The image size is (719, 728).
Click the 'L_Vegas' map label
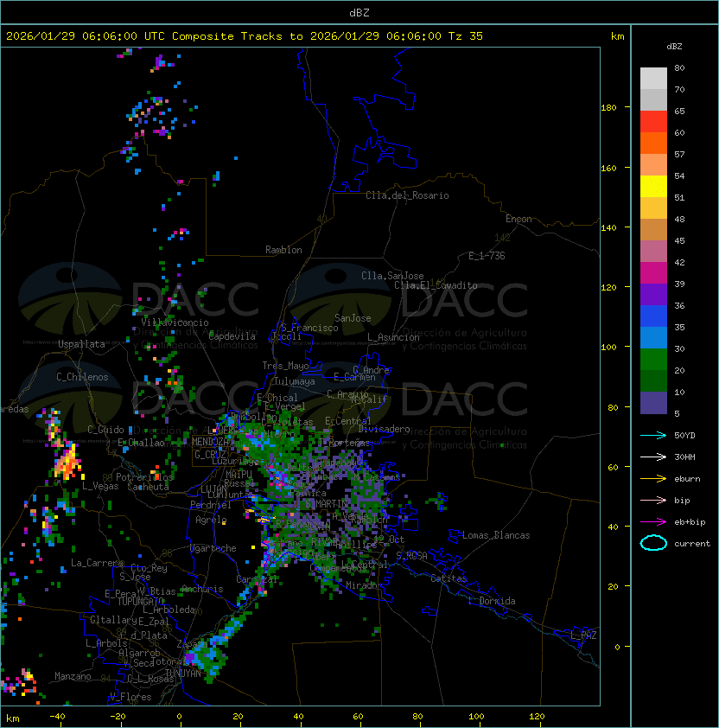(x=100, y=486)
